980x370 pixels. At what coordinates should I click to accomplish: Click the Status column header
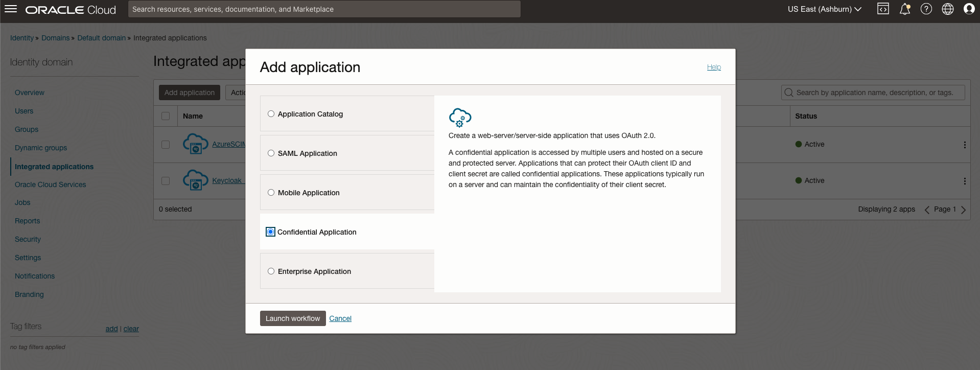tap(806, 116)
